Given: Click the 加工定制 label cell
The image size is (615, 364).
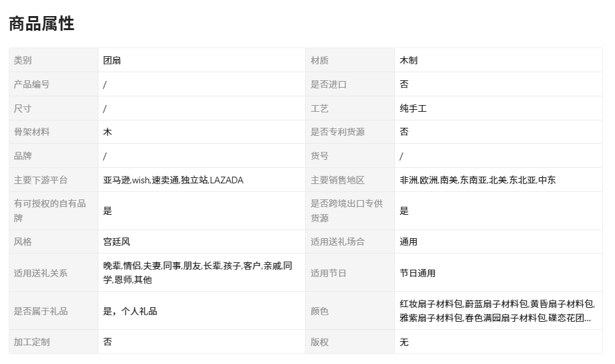Looking at the screenshot, I should click(31, 342).
